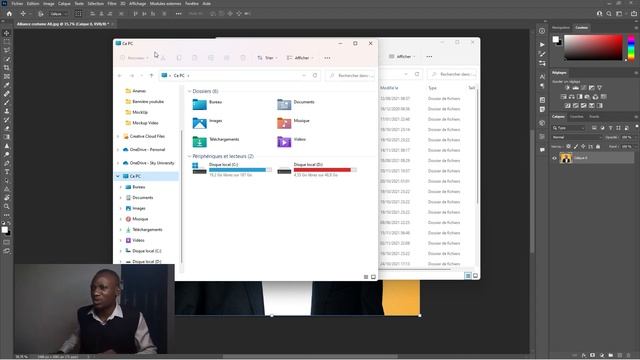
Task: Click the Photoshop Home icon
Action: [x=9, y=13]
